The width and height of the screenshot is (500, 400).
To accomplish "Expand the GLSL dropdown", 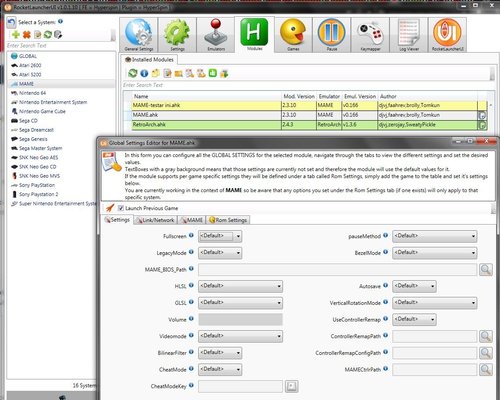I will [240, 303].
